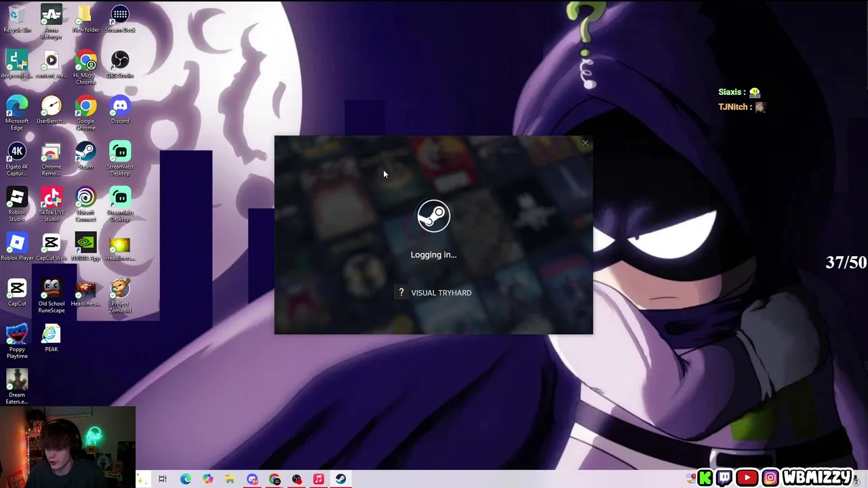The image size is (868, 488).
Task: Select the TikTok LIVE Studio desktop shortcut
Action: click(52, 204)
